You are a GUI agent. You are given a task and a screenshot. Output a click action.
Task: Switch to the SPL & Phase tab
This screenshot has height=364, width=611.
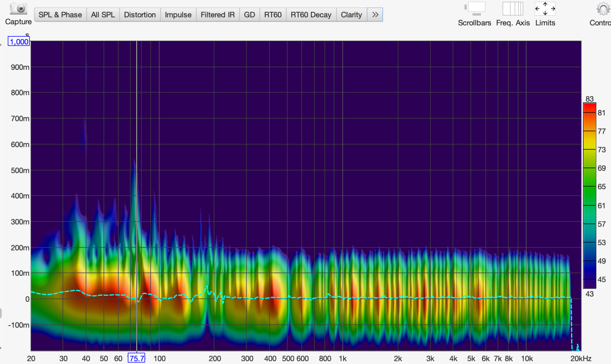(x=60, y=15)
